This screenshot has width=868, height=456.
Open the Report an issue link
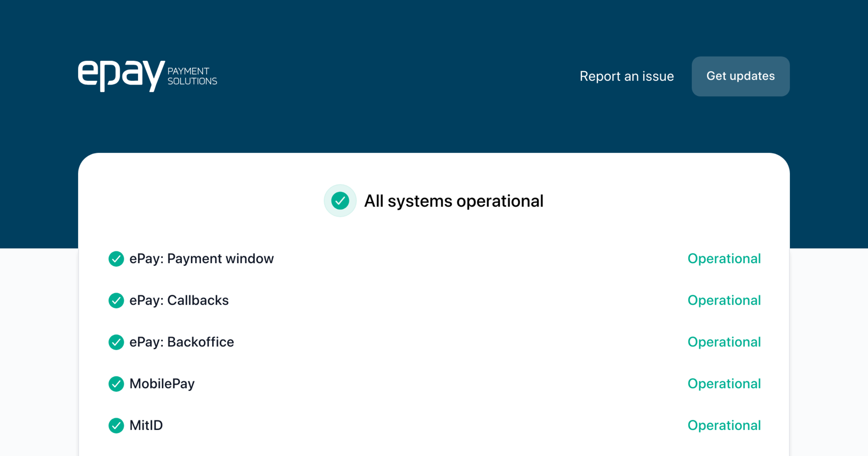(x=626, y=76)
